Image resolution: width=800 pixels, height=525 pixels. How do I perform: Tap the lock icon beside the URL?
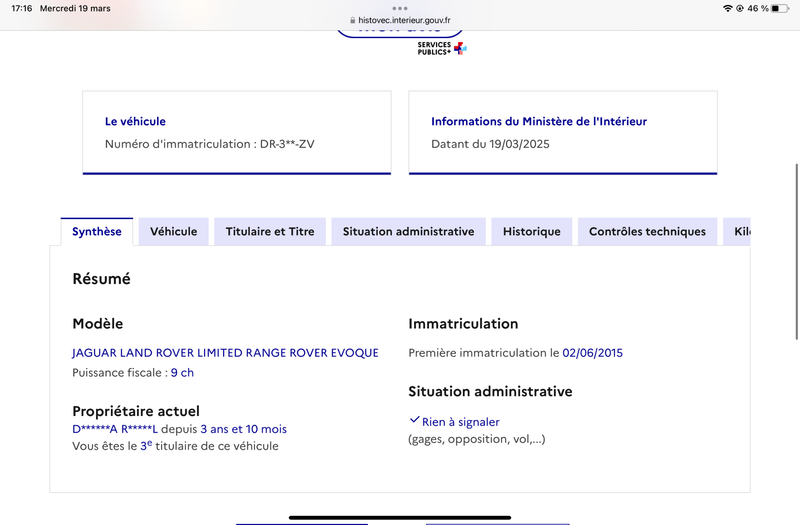tap(353, 20)
